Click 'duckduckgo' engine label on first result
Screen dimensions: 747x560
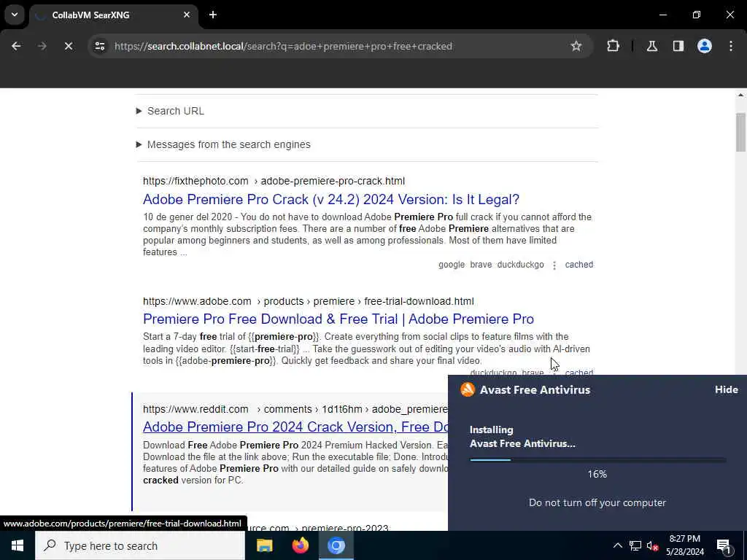click(x=520, y=265)
